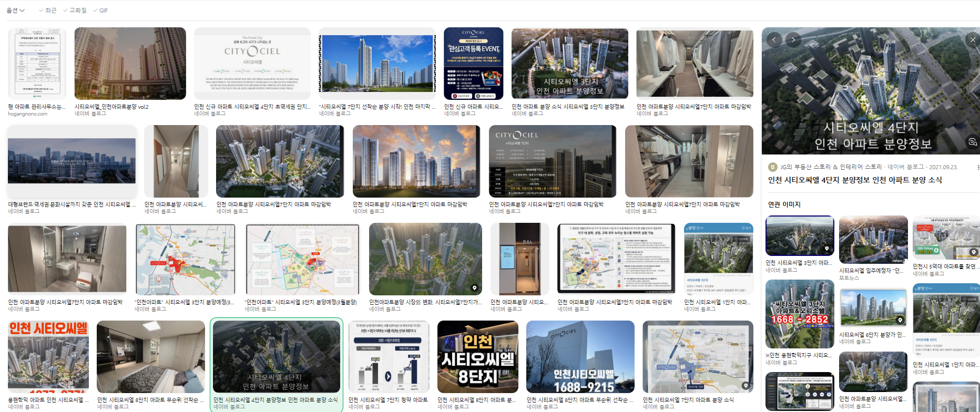
Task: Show the previous image in the preview panel
Action: [774, 40]
